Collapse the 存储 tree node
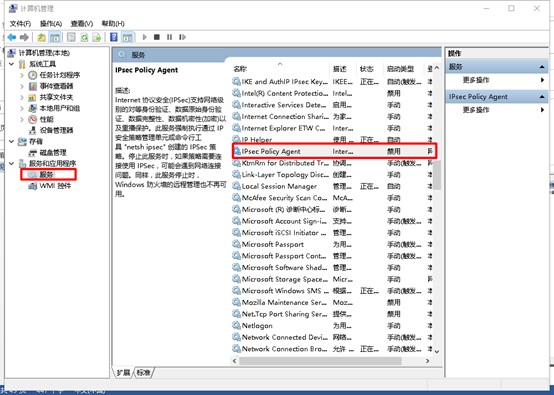 (12, 142)
